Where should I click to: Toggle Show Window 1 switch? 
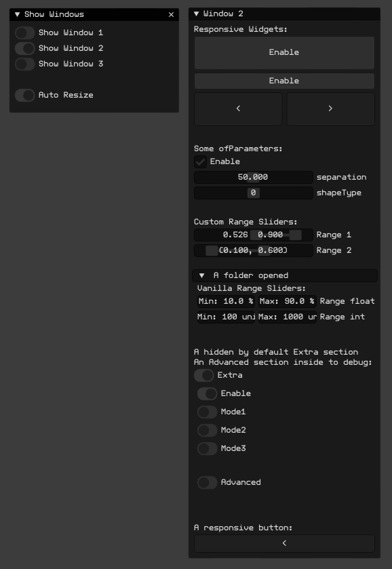24,33
